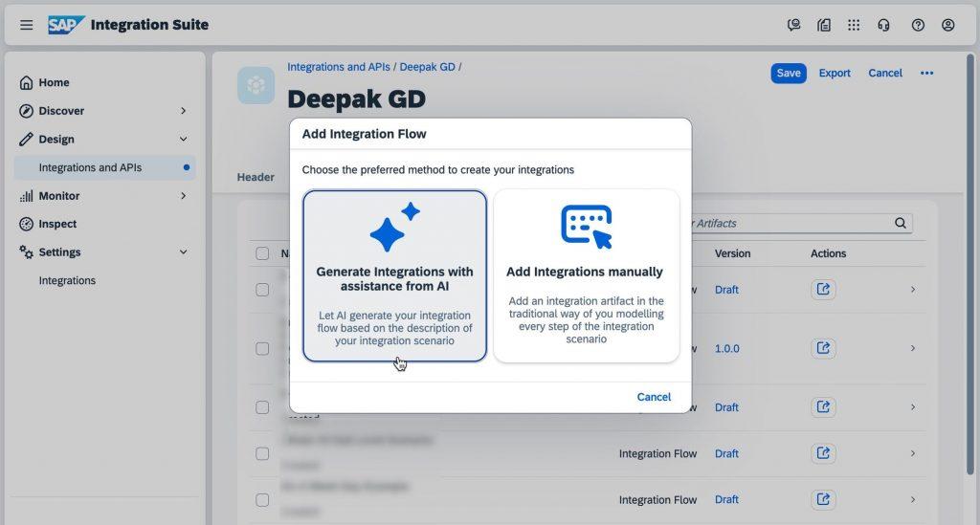Open actions icon for third row Draft
This screenshot has width=980, height=525.
pyautogui.click(x=823, y=407)
